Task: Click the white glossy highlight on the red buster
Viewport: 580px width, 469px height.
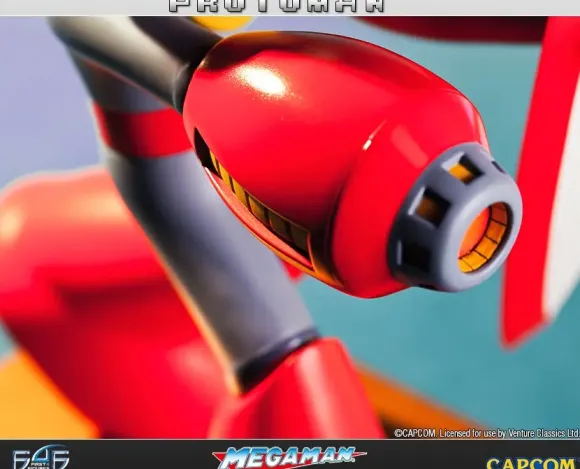Action: tap(262, 81)
